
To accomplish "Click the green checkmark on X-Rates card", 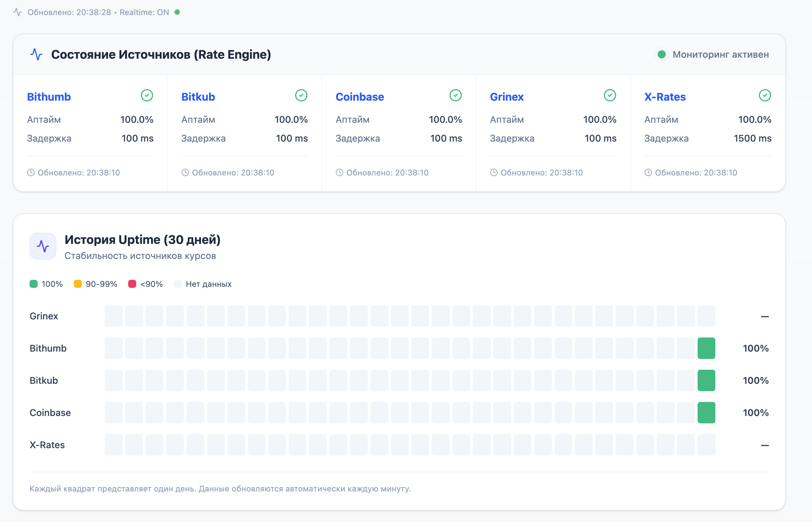I will click(x=765, y=95).
